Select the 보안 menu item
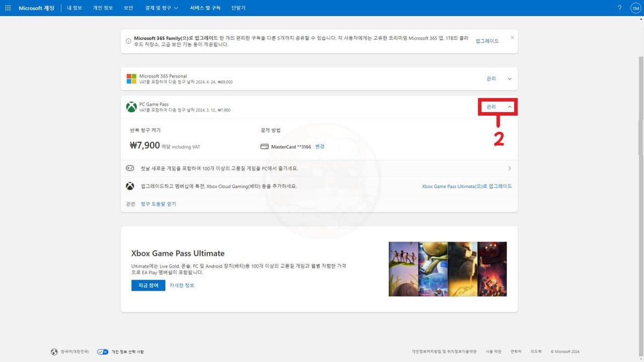Viewport: 644px width, 362px height. [128, 8]
